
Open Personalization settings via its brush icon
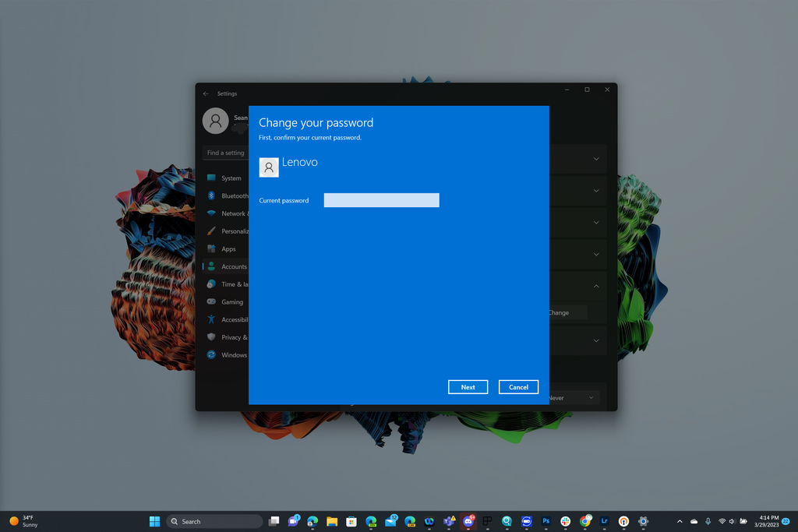[x=210, y=231]
